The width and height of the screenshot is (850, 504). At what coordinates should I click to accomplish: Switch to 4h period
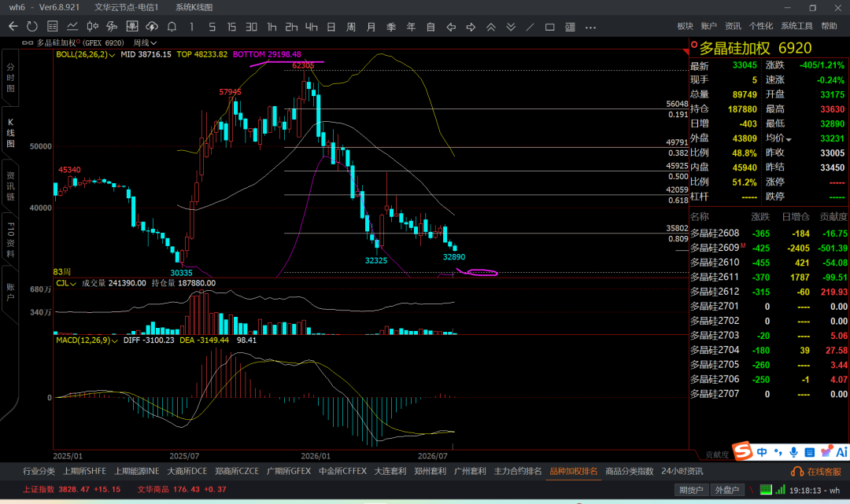click(311, 27)
